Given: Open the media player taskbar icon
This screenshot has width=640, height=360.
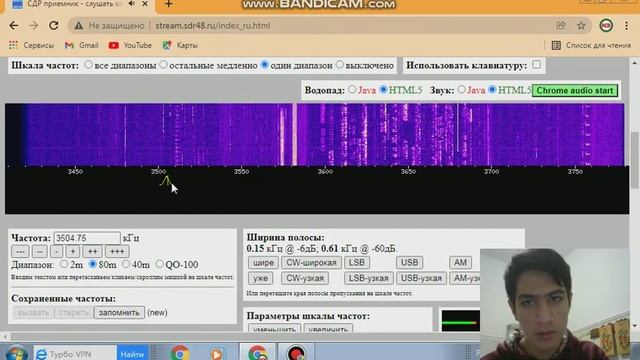Looking at the screenshot, I should [x=217, y=353].
